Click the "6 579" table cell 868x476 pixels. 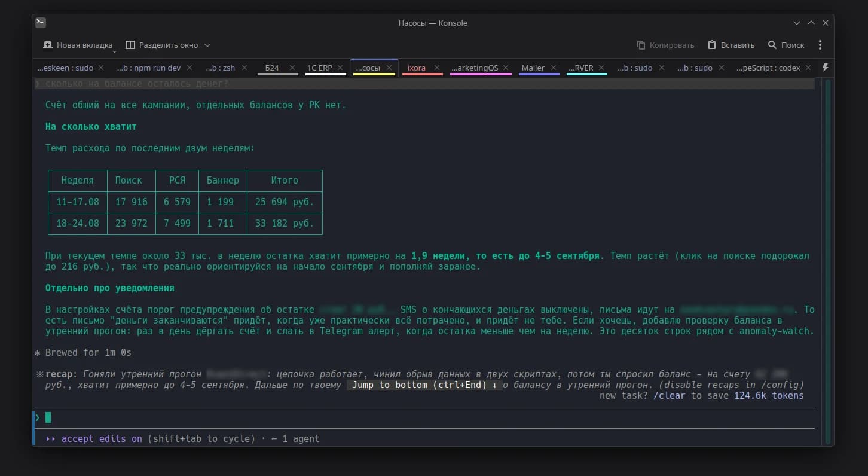click(x=177, y=202)
